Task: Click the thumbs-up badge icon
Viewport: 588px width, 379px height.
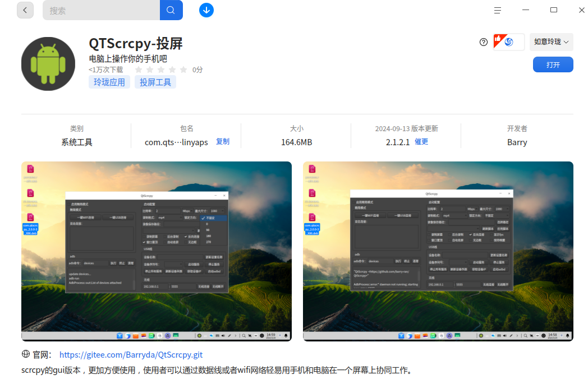Action: pyautogui.click(x=498, y=40)
